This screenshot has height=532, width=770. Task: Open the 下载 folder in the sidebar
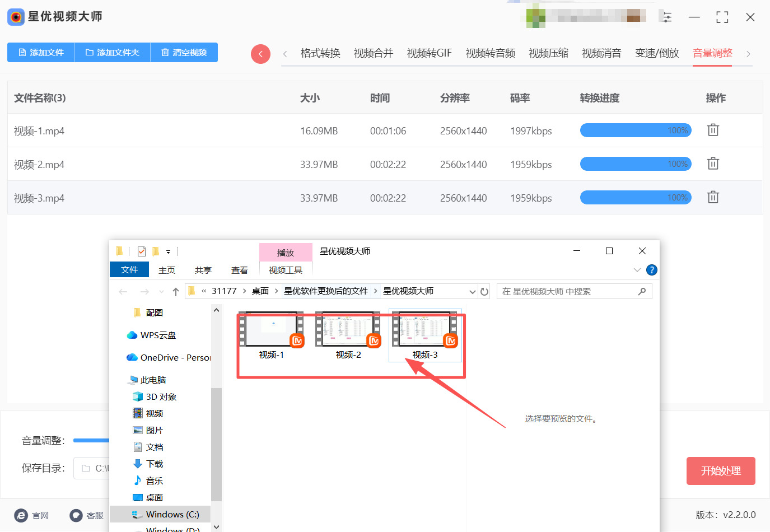pyautogui.click(x=148, y=464)
